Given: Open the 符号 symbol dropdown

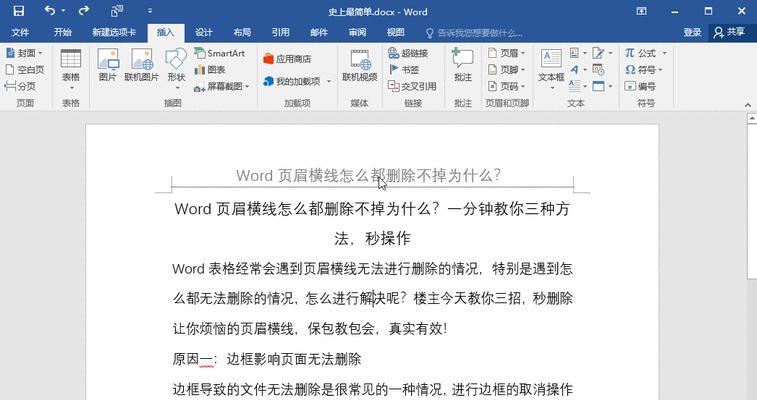Looking at the screenshot, I should 644,69.
